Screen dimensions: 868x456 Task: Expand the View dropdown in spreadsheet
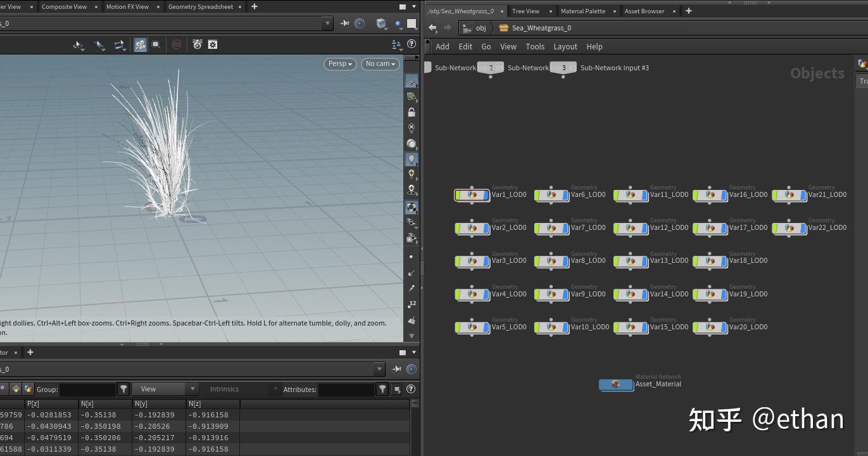coord(167,389)
